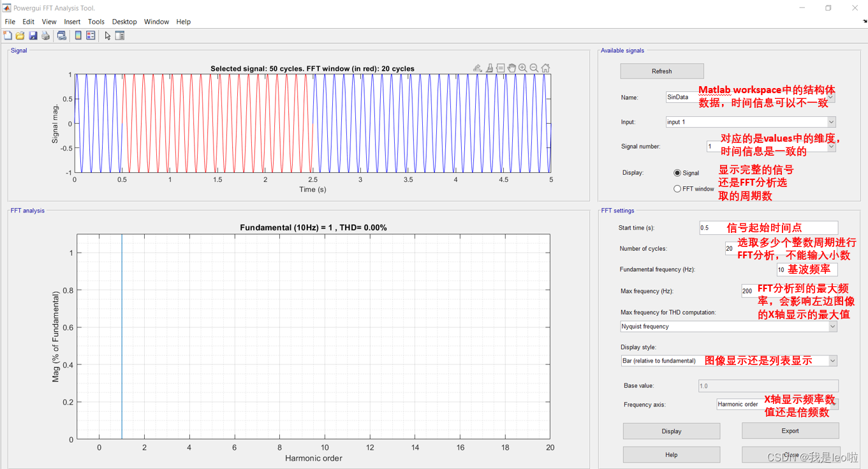Select the Edit Plot arrow tool

[x=108, y=36]
